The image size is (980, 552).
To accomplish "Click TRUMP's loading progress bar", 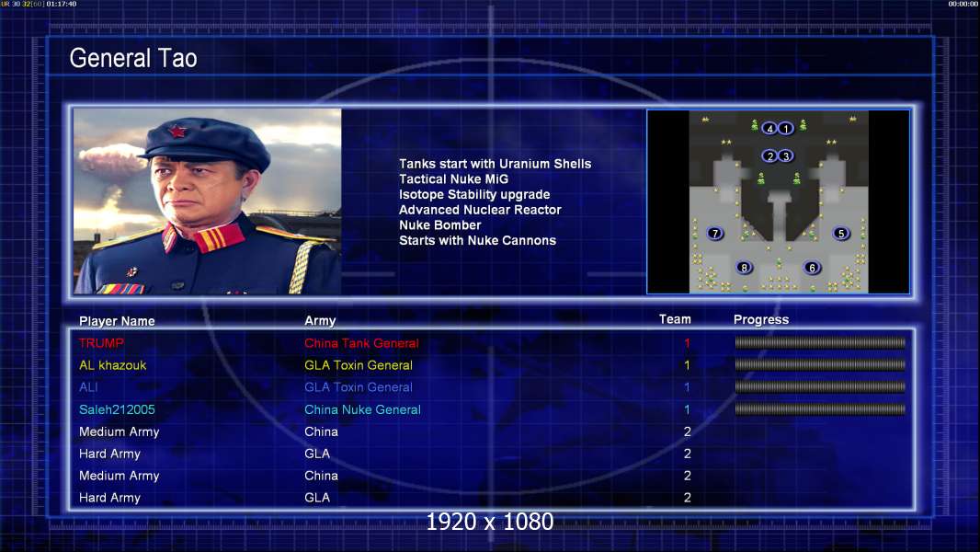I will coord(820,342).
